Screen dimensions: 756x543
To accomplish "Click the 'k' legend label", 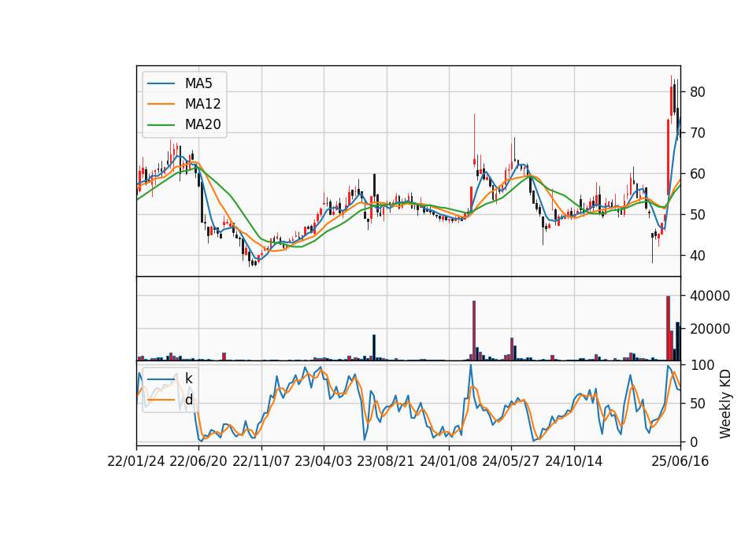I will coord(188,379).
